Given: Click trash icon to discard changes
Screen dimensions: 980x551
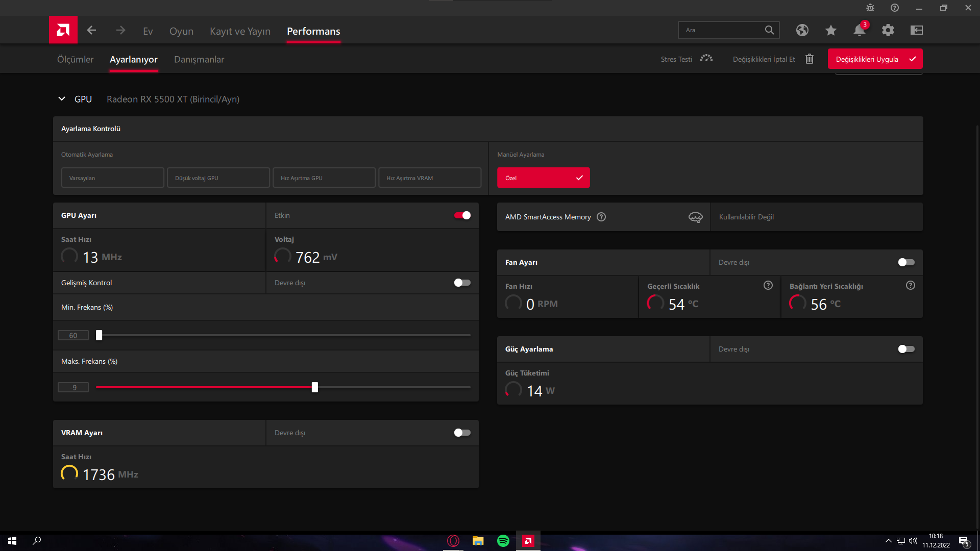Looking at the screenshot, I should click(810, 59).
